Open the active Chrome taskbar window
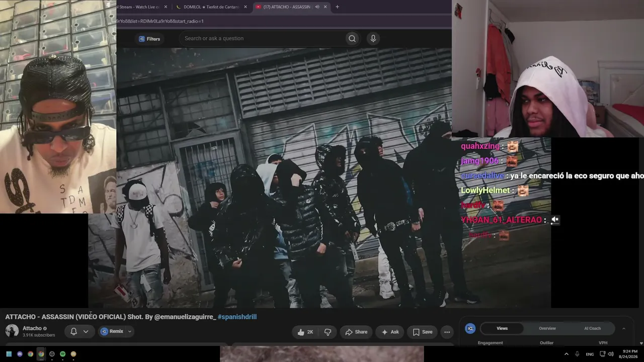Screen dimensions: 644x362 41,354
